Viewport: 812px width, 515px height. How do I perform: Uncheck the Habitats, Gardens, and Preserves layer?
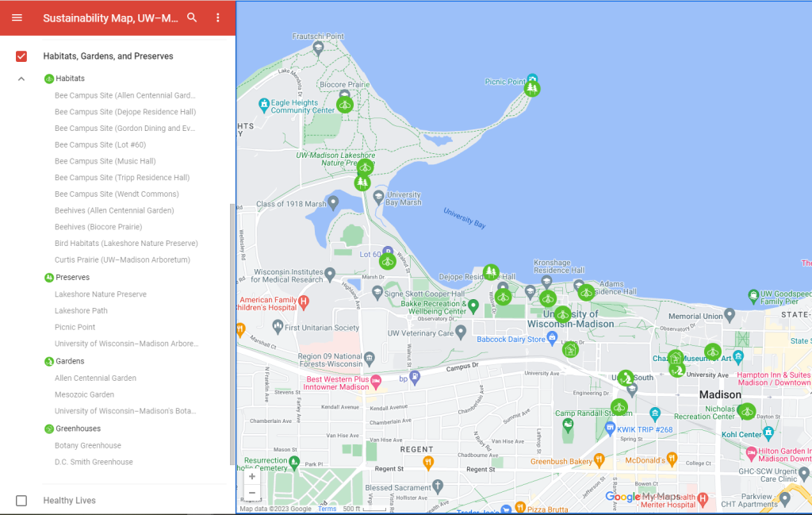(21, 56)
